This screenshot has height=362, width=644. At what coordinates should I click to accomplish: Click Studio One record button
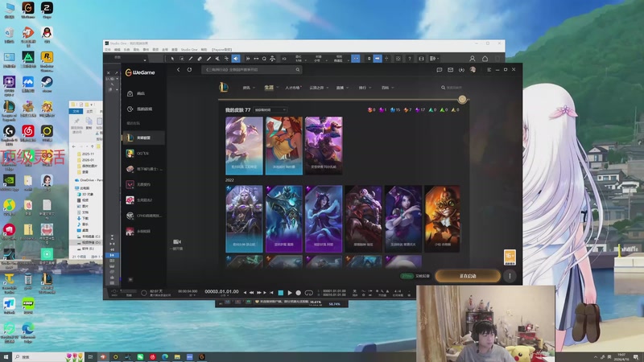pyautogui.click(x=299, y=293)
